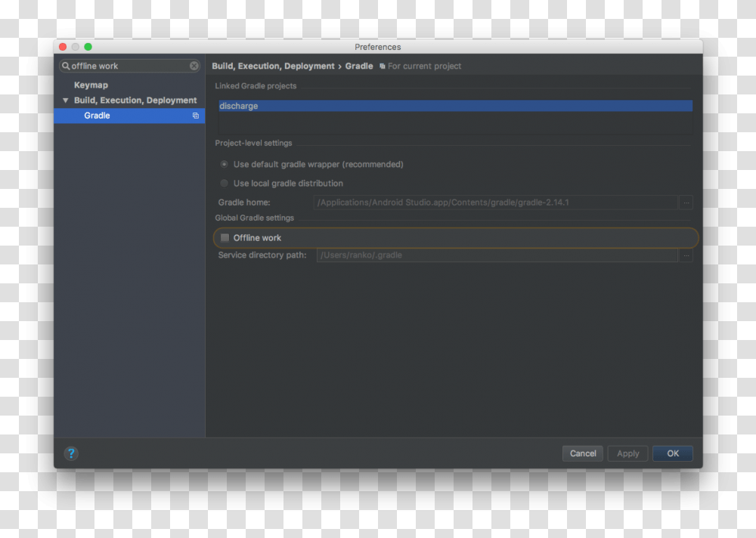This screenshot has width=756, height=538.
Task: Click the magnifier icon in search box
Action: (x=66, y=66)
